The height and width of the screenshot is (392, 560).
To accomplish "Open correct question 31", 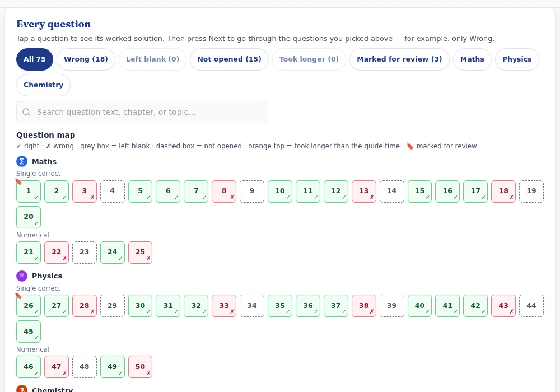I will click(168, 306).
